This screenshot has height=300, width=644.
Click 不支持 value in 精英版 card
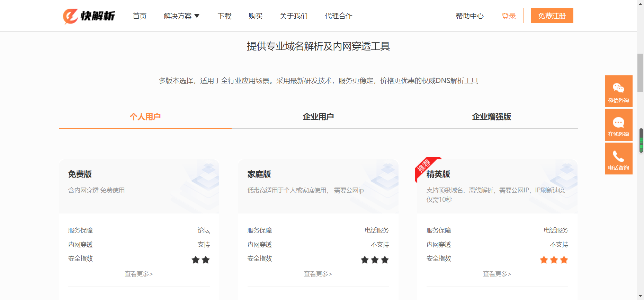point(559,245)
